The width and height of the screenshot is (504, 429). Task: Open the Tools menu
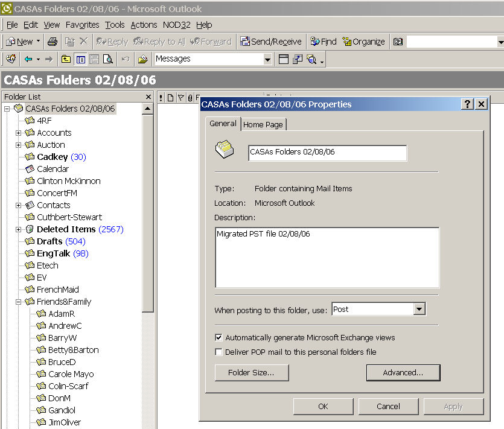point(115,25)
